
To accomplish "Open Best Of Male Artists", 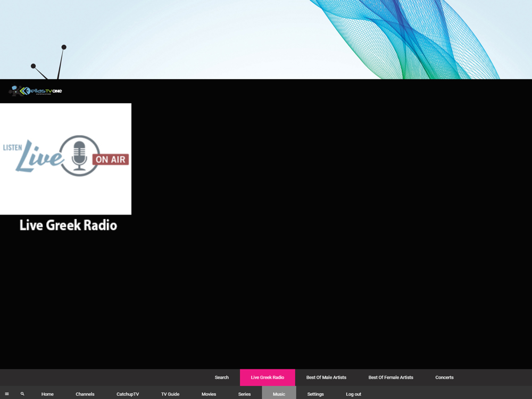I will point(326,377).
